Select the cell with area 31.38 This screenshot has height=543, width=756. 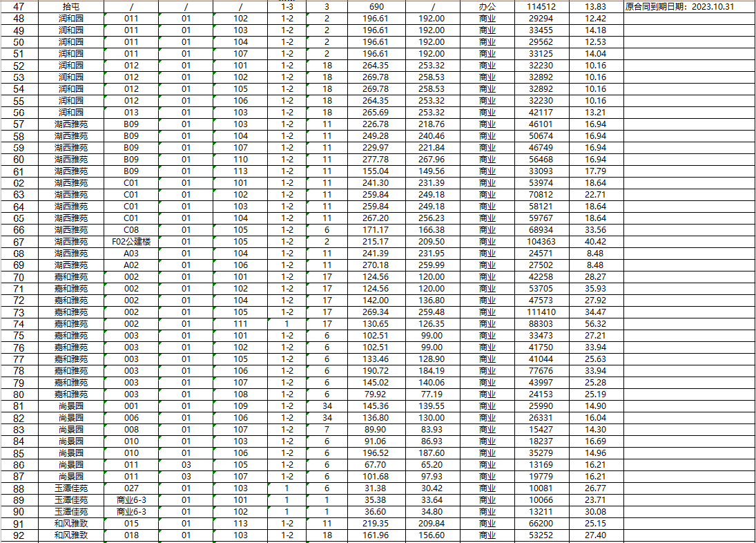coord(377,488)
